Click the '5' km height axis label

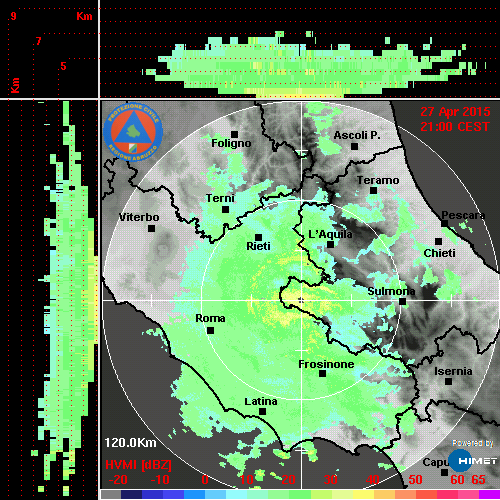click(x=63, y=66)
